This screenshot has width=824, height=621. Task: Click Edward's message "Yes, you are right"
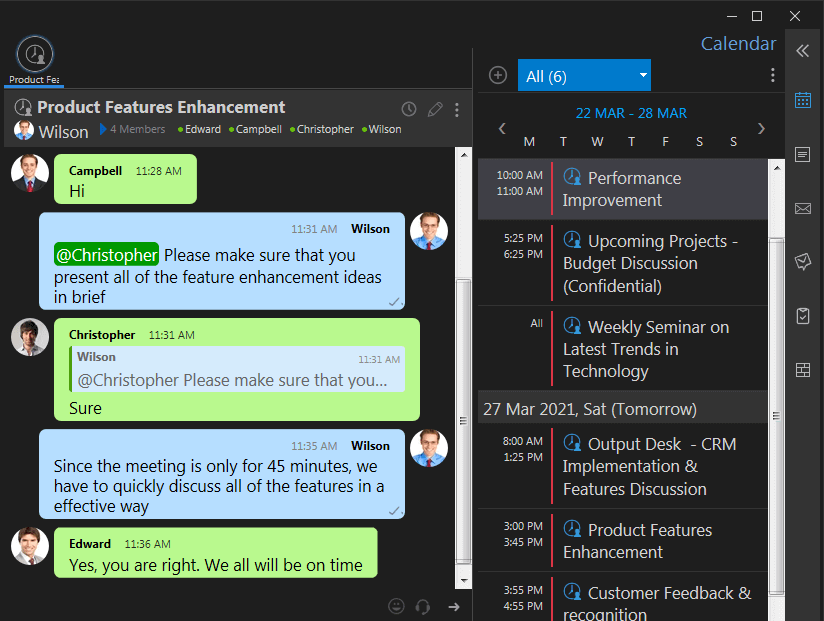(215, 553)
